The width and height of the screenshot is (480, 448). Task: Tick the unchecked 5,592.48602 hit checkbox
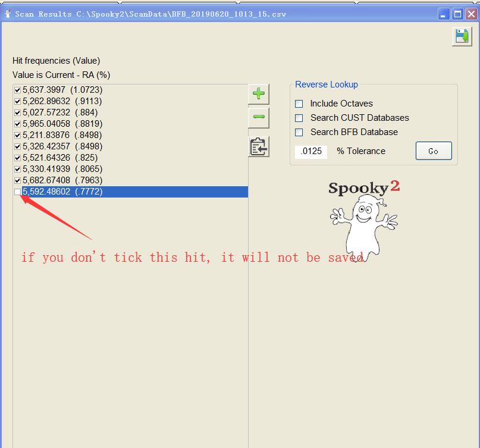[x=17, y=192]
